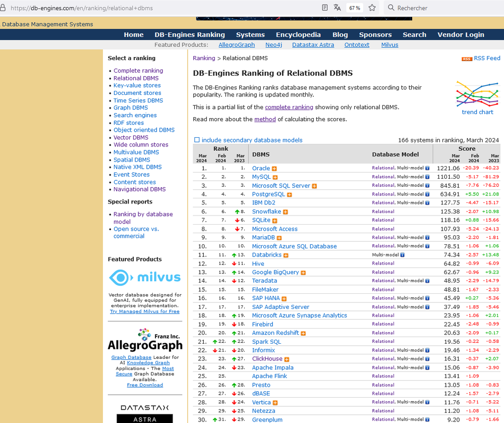The width and height of the screenshot is (504, 423).
Task: Open the RSS Feed icon link
Action: (467, 59)
